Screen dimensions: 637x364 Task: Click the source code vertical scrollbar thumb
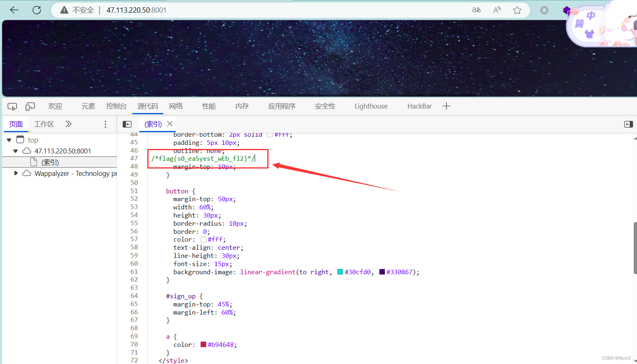635,248
